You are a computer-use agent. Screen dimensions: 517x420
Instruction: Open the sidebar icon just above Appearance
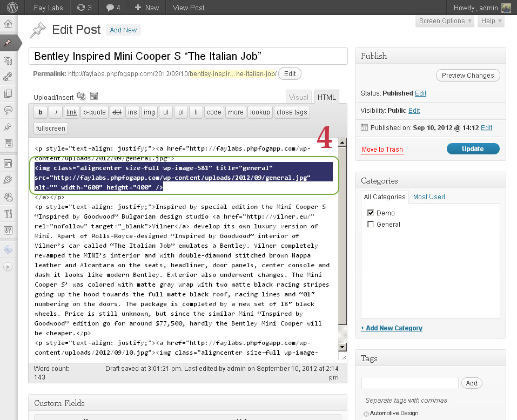[x=8, y=143]
